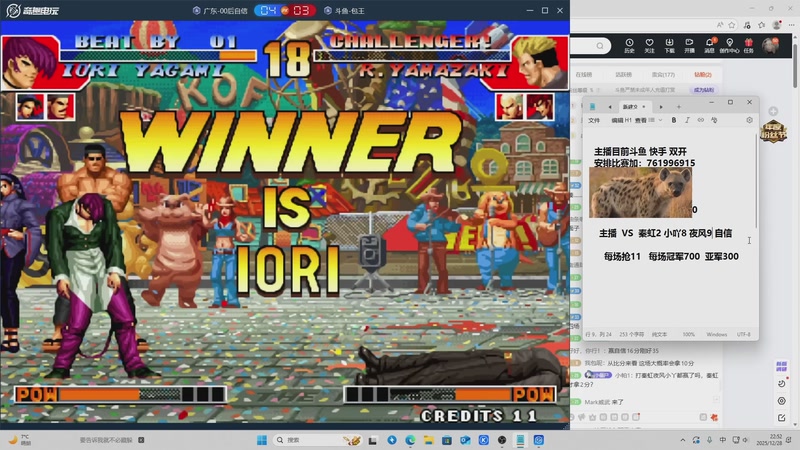Click the 开播 start-streaming icon

click(x=689, y=45)
